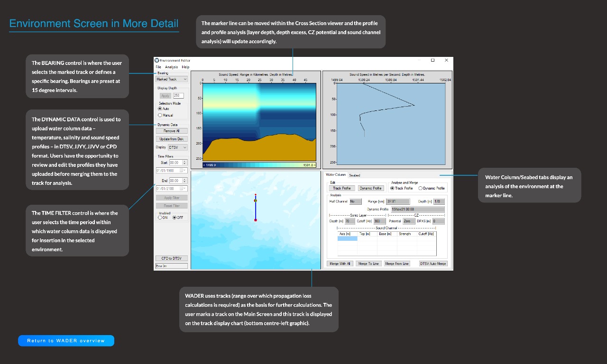This screenshot has height=364, width=607.
Task: Click the Half Channel value field
Action: 356,201
